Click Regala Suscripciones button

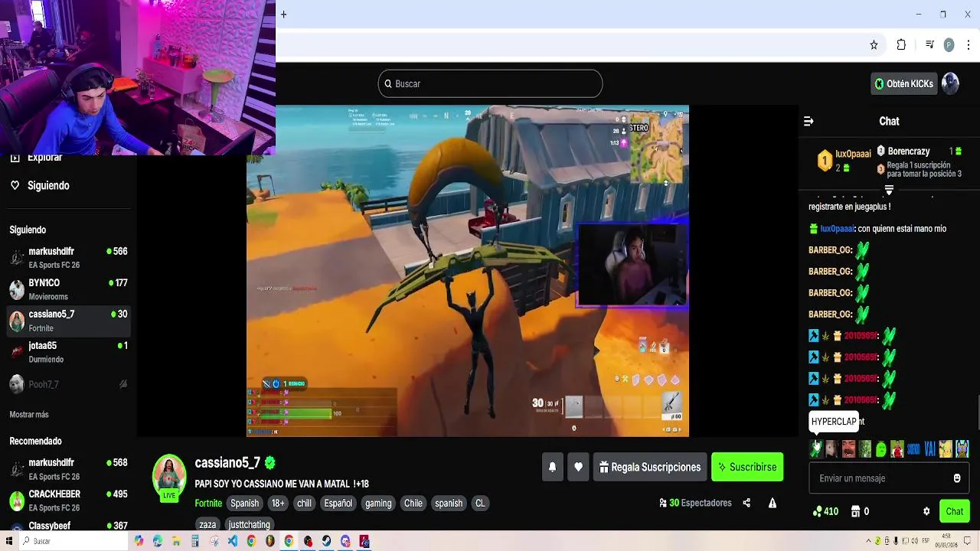coord(649,467)
